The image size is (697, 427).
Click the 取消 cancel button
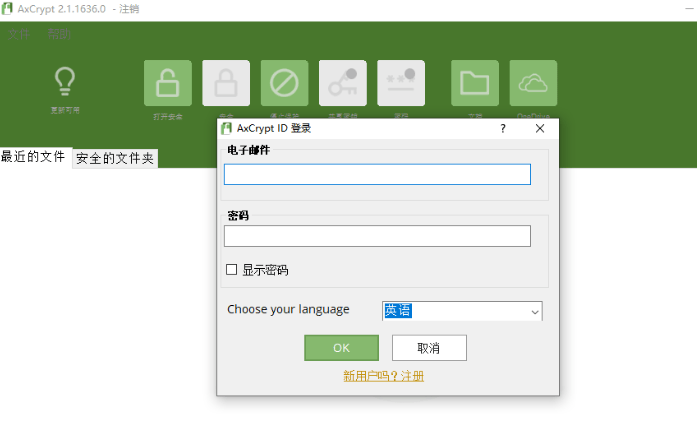coord(429,348)
